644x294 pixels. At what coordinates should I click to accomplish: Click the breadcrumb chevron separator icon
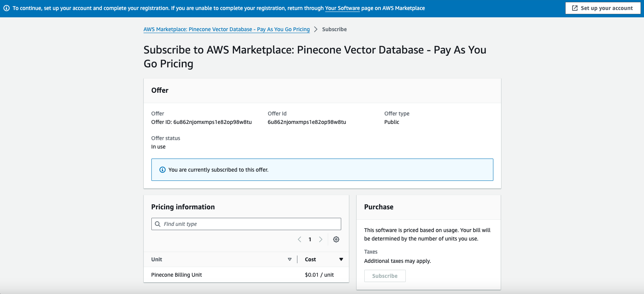[316, 29]
